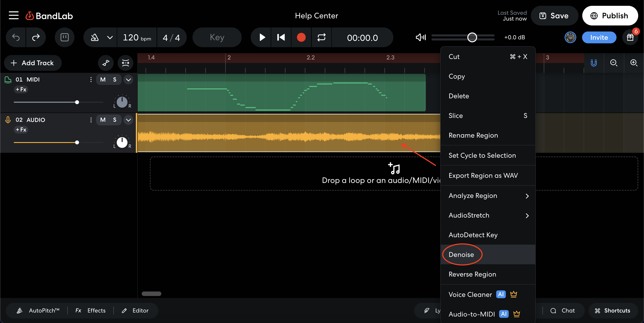644x323 pixels.
Task: Open the metronome settings dropdown arrow
Action: 110,38
